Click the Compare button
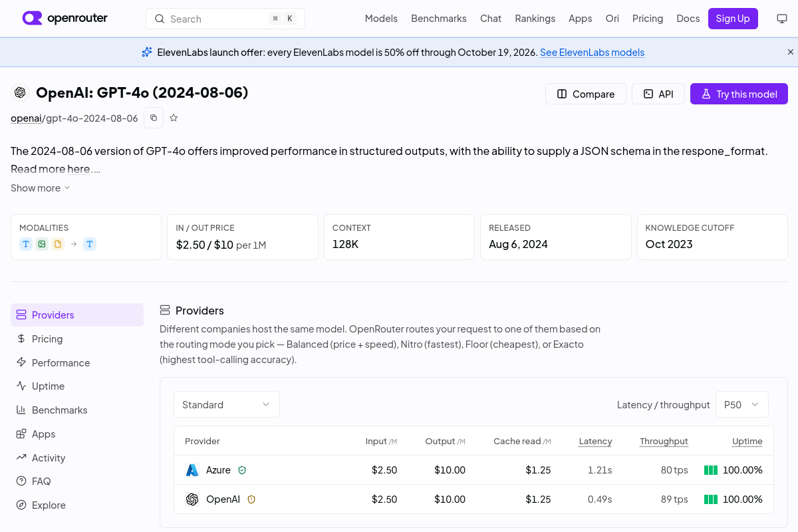 (586, 94)
